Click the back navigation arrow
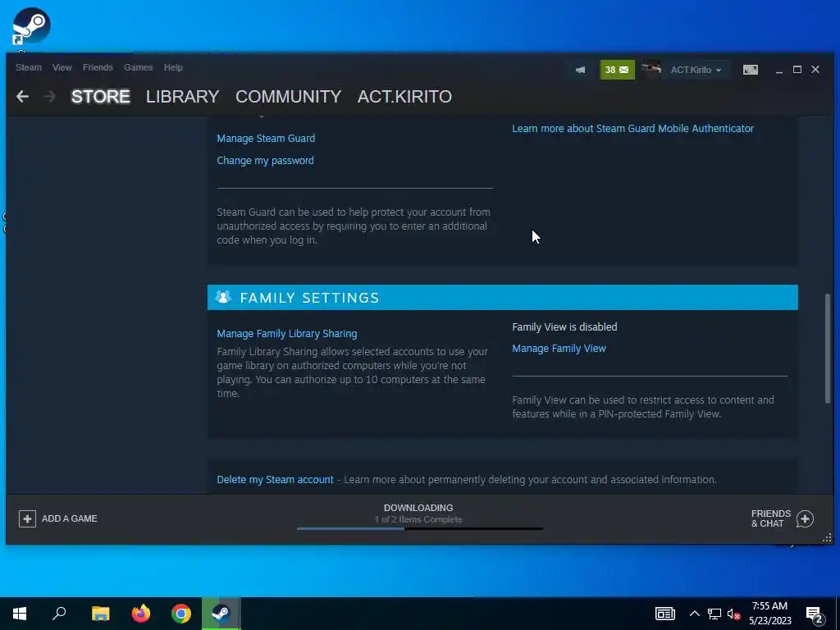Screen dimensions: 840x630 [x=22, y=97]
